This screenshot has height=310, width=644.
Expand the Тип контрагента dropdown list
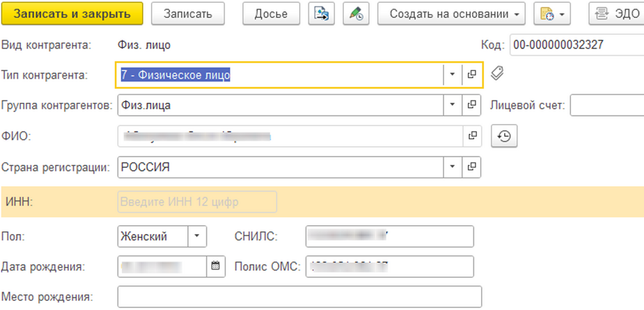(x=452, y=75)
